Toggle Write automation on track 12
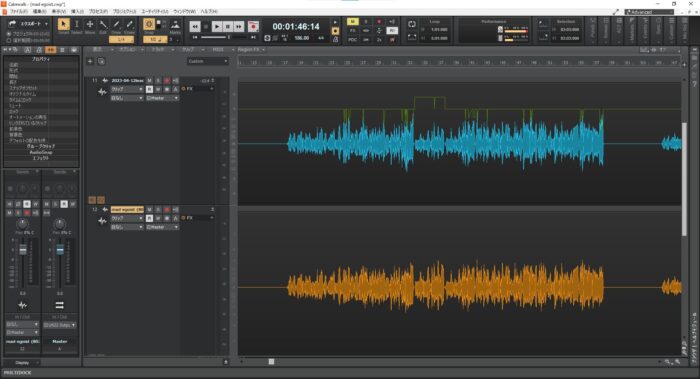The width and height of the screenshot is (700, 379). [158, 218]
